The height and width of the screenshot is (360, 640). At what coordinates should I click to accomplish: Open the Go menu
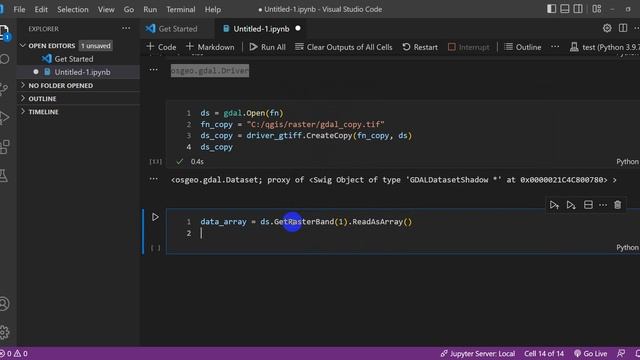tap(129, 9)
